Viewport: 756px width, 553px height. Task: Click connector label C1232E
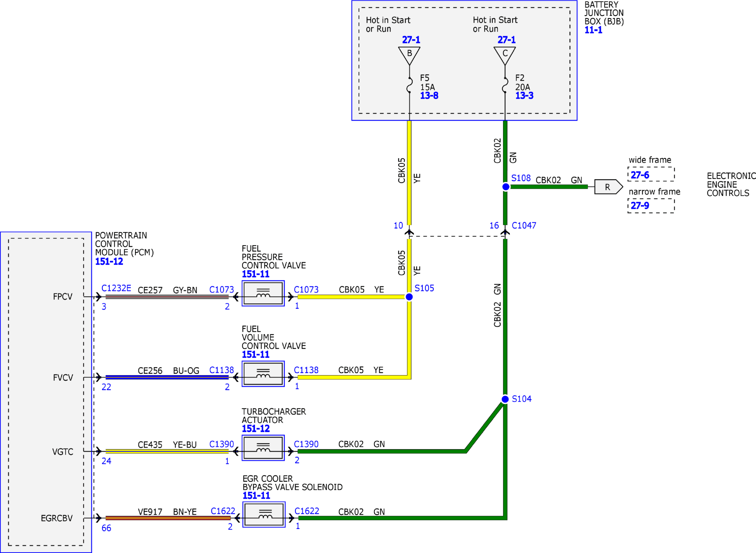point(116,288)
